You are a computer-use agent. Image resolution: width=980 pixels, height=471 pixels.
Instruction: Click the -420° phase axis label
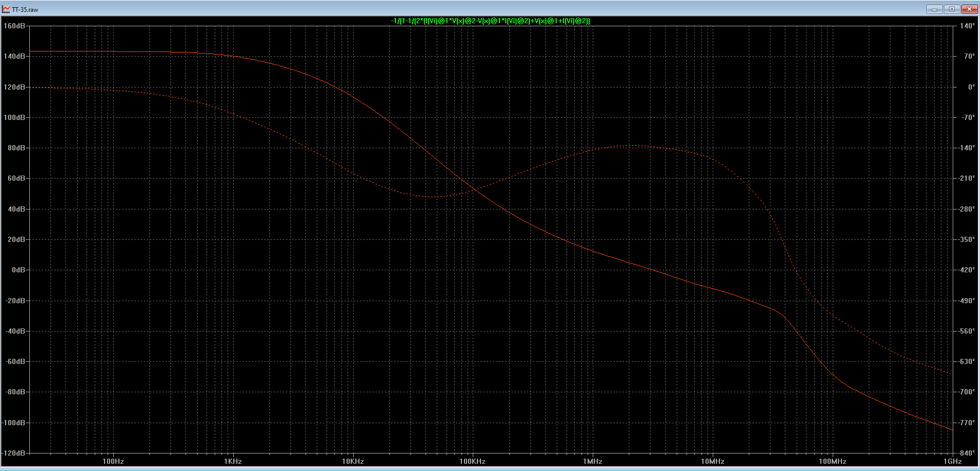(966, 270)
